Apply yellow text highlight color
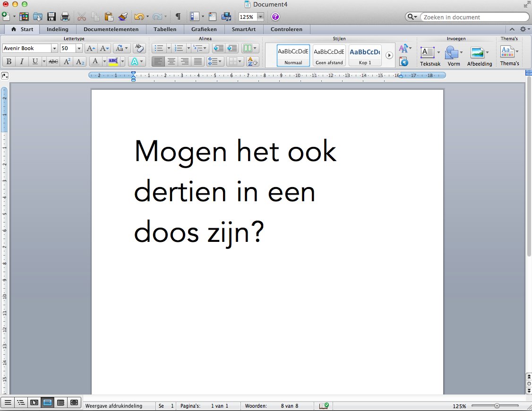This screenshot has width=532, height=411. tap(113, 61)
